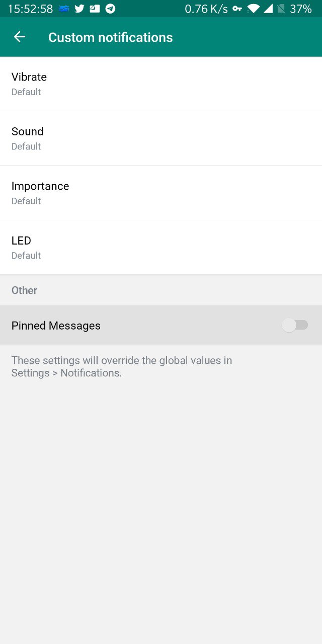Open the Importance setting options
322x644 pixels.
click(x=161, y=193)
